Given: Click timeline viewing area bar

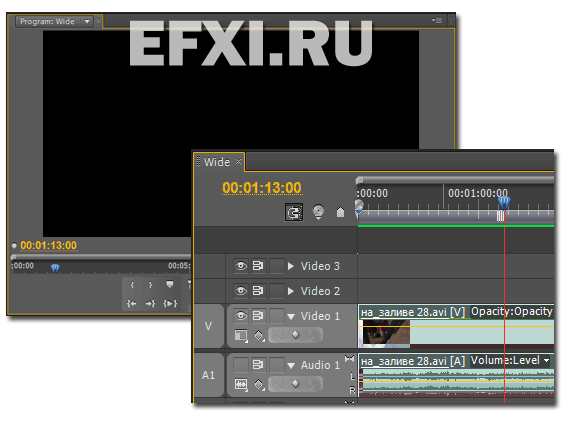Looking at the screenshot, I should point(455,179).
